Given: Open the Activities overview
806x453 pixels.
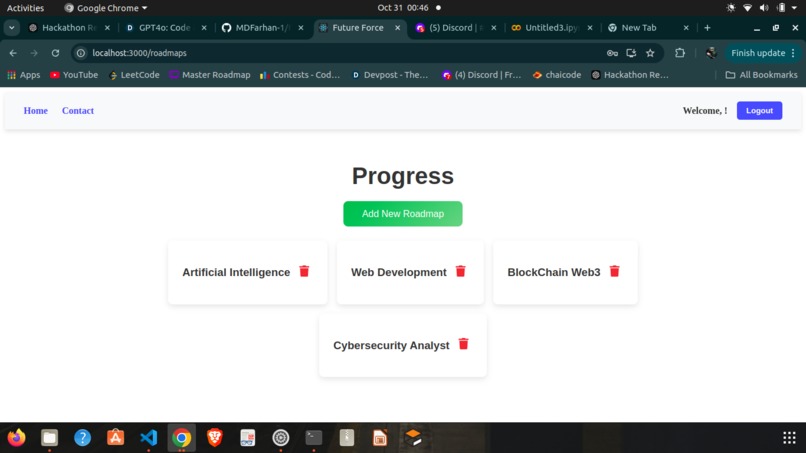Looking at the screenshot, I should pos(25,8).
